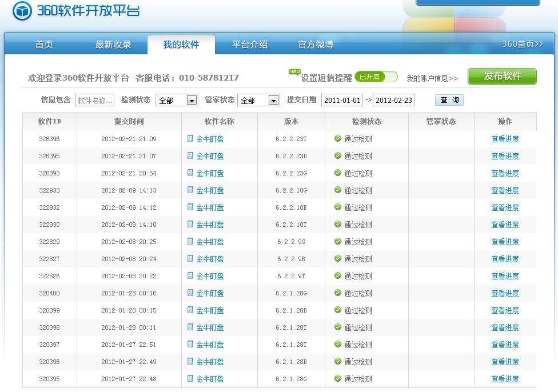View progress for software ID 320400
The height and width of the screenshot is (392, 558).
coord(505,293)
